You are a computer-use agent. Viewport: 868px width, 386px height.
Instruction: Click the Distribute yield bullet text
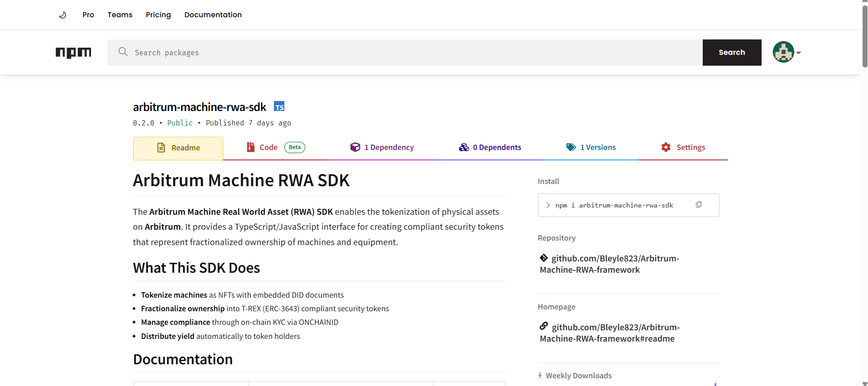click(221, 336)
